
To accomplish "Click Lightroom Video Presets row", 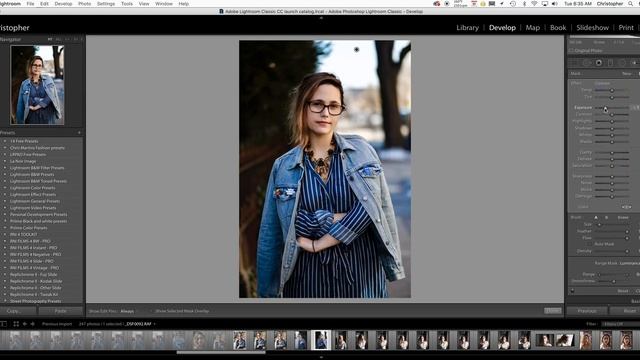I will (33, 208).
